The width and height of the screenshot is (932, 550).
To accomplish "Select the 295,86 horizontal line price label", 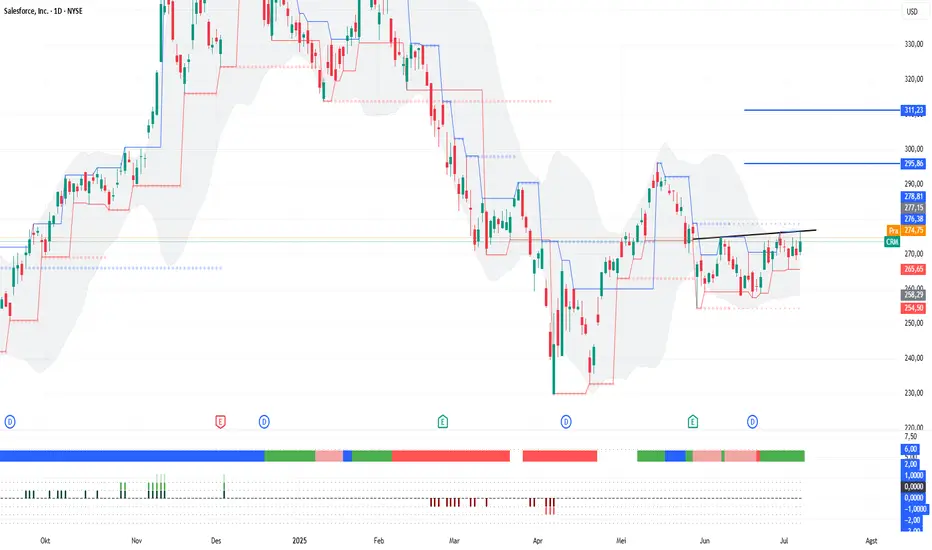I will tap(913, 164).
